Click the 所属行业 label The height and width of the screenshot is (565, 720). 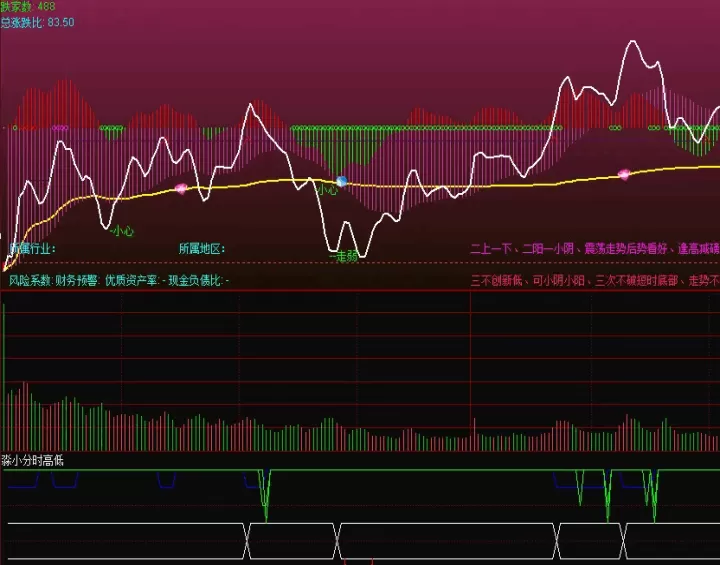click(33, 249)
